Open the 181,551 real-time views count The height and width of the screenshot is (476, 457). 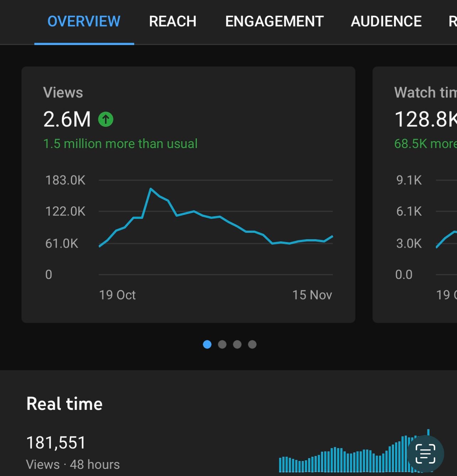(x=56, y=443)
